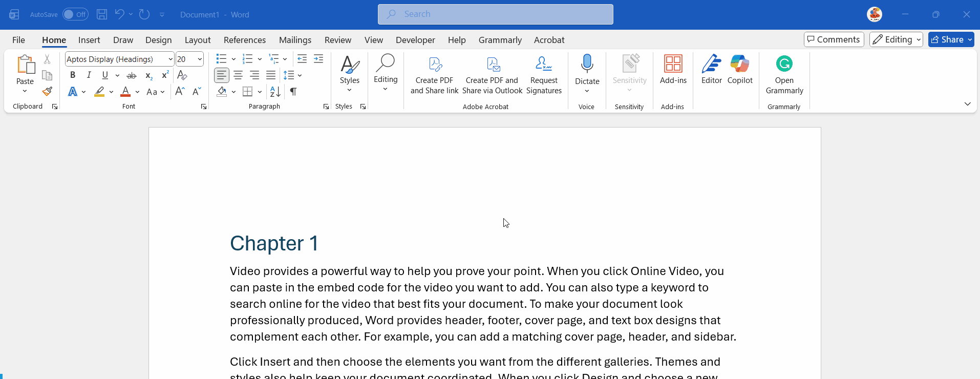The height and width of the screenshot is (379, 980).
Task: Justify the paragraph text
Action: point(271,75)
